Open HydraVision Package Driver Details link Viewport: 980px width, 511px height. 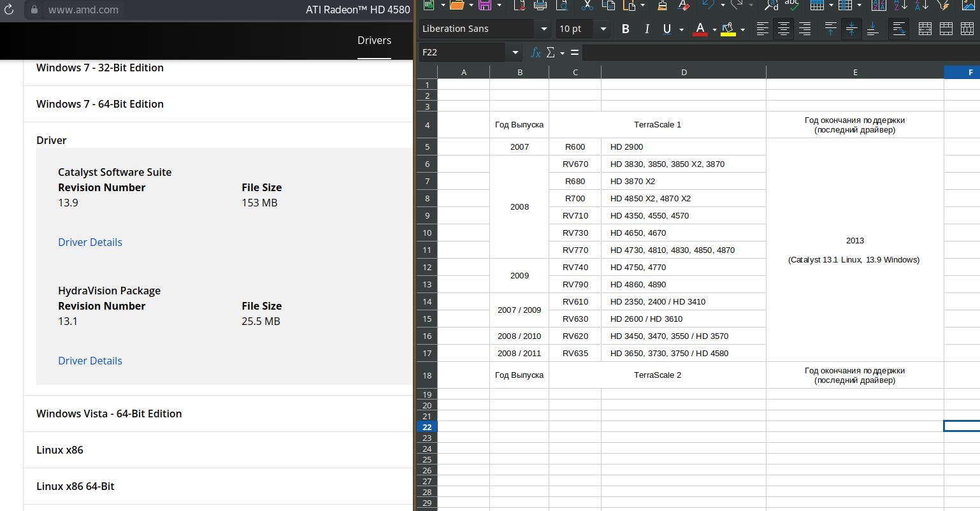pyautogui.click(x=90, y=361)
